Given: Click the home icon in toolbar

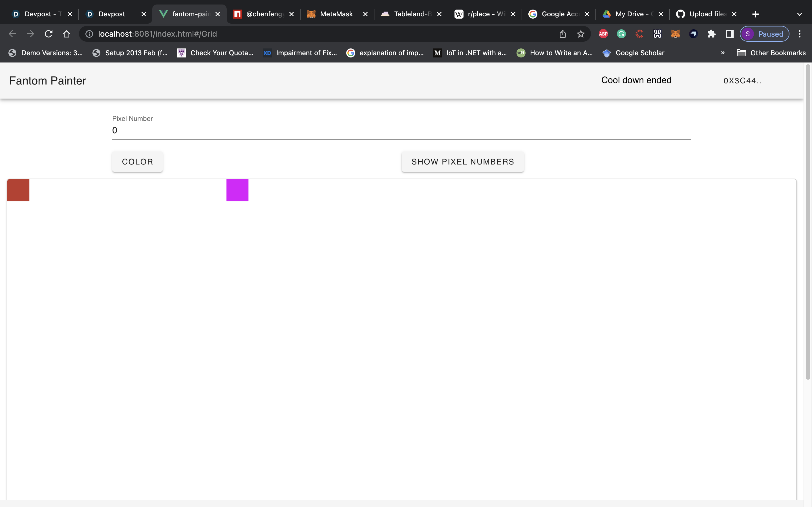Looking at the screenshot, I should [x=67, y=34].
